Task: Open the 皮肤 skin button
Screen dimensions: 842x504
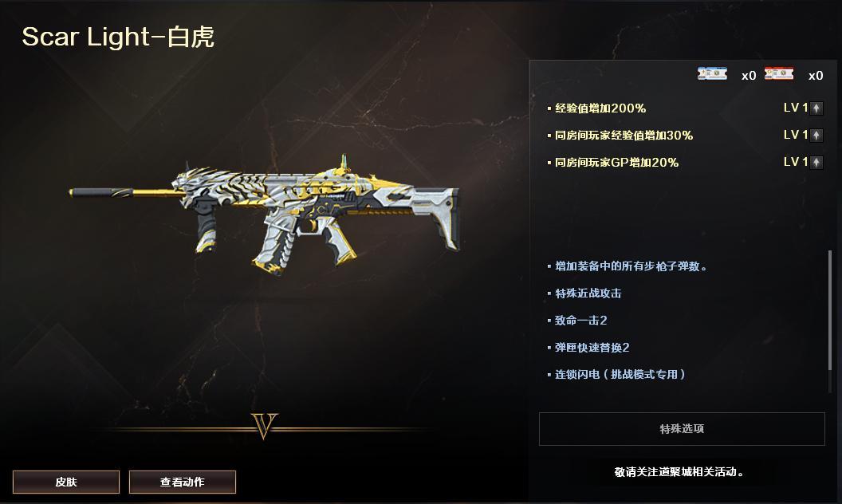Action: tap(66, 482)
